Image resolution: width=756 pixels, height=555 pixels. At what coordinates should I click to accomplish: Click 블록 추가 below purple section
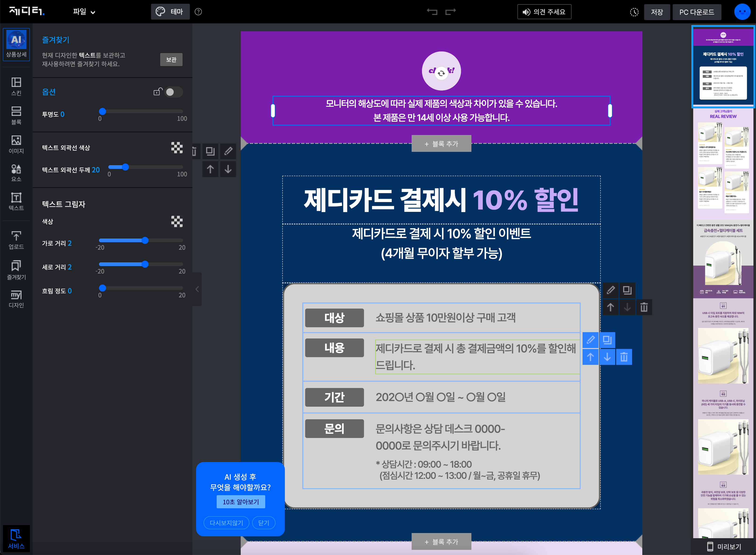[x=441, y=144]
